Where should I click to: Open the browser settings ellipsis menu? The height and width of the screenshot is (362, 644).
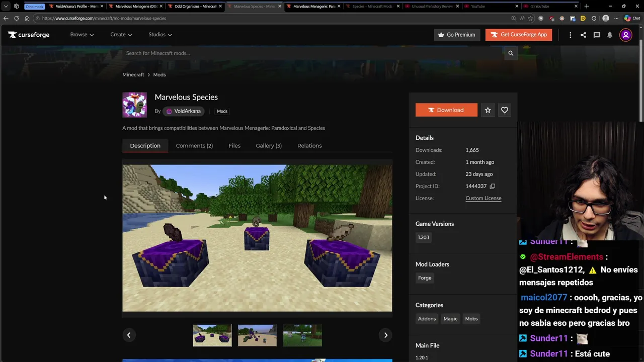point(616,18)
